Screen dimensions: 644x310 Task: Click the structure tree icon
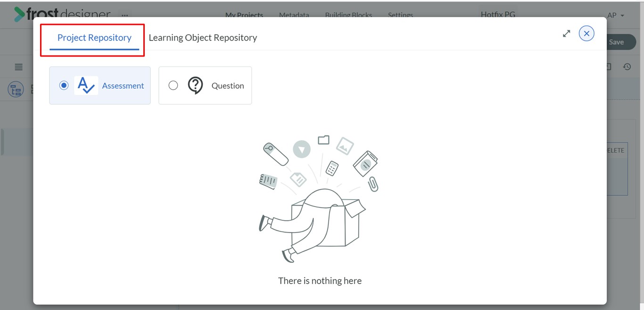click(x=16, y=89)
